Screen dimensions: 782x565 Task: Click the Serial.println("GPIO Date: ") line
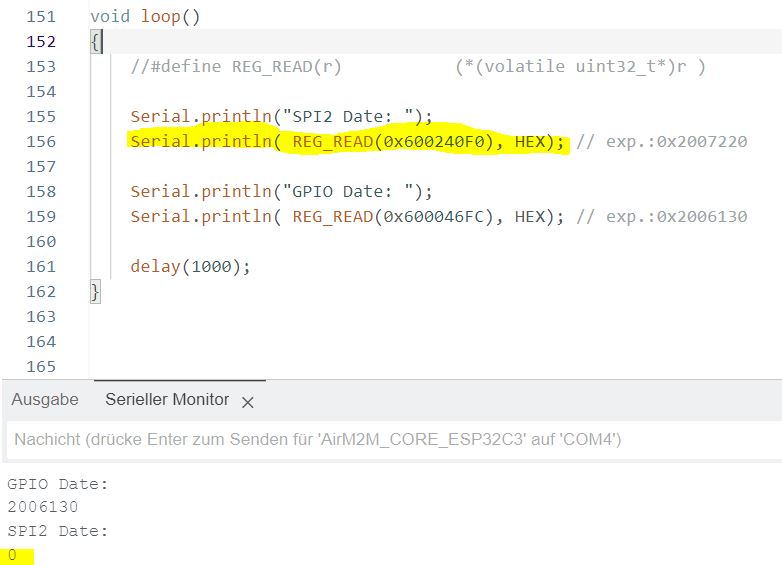(281, 191)
